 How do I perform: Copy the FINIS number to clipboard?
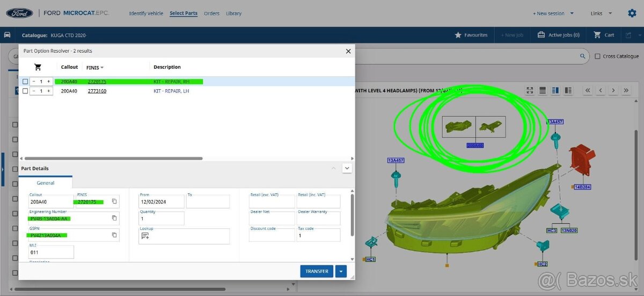click(114, 201)
